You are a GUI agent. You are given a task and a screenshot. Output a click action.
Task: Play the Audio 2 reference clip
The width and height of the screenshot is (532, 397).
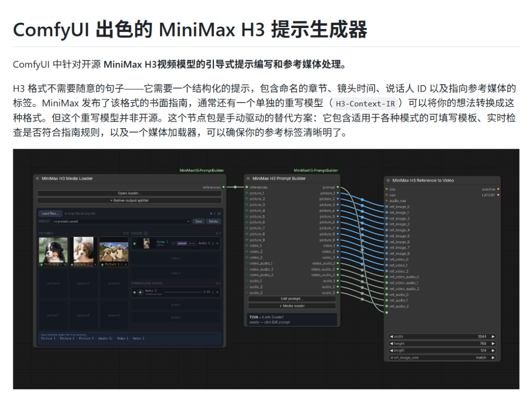click(140, 292)
